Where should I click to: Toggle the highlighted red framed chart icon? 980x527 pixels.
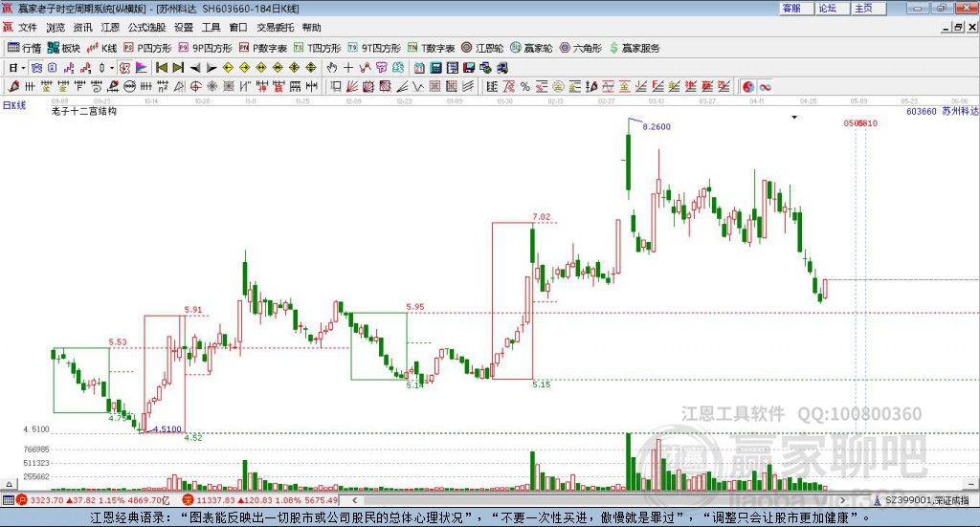coord(124,68)
